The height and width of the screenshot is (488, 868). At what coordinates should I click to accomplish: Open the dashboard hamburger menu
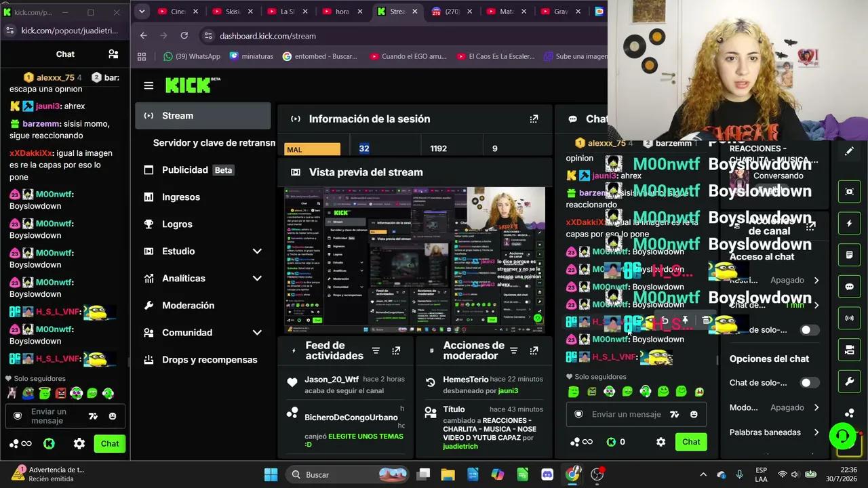point(149,85)
